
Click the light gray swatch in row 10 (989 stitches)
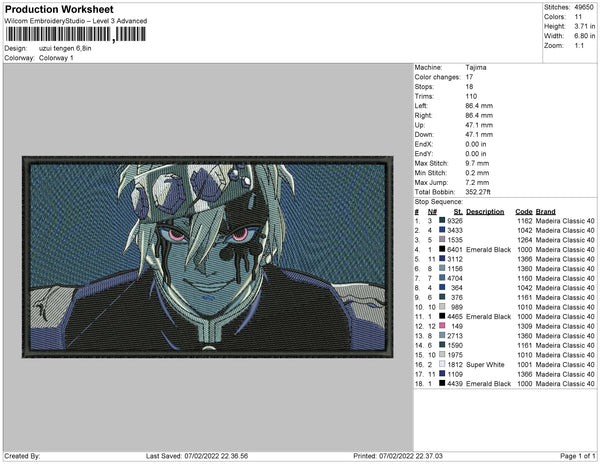tap(442, 306)
